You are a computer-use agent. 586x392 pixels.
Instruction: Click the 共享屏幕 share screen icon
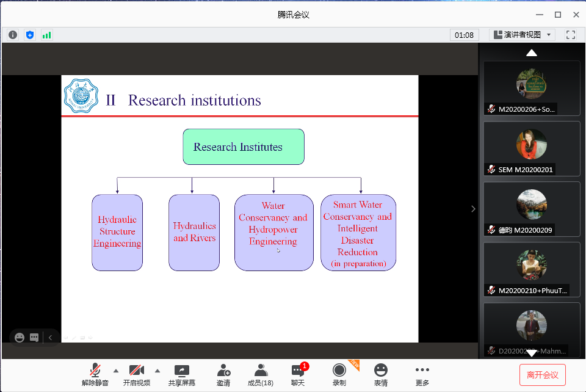click(182, 374)
